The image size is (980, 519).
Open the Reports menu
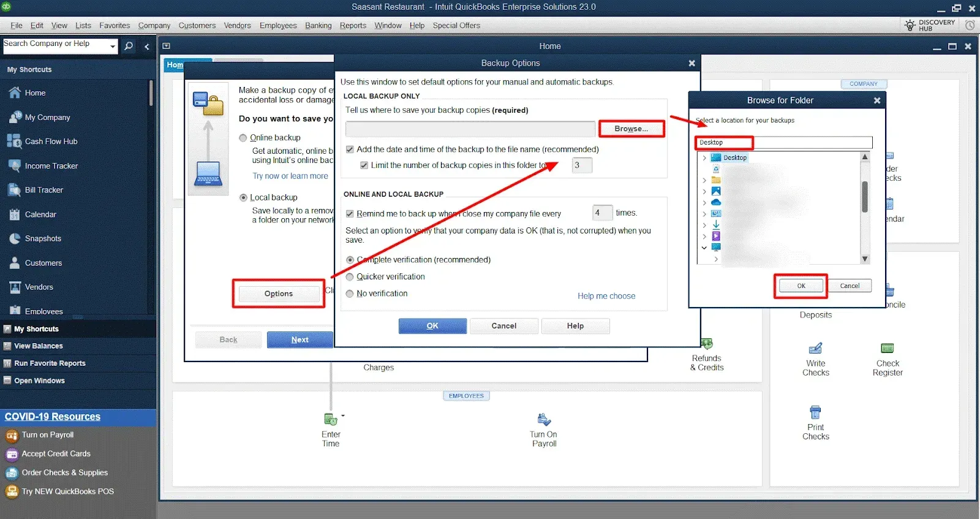click(x=353, y=26)
